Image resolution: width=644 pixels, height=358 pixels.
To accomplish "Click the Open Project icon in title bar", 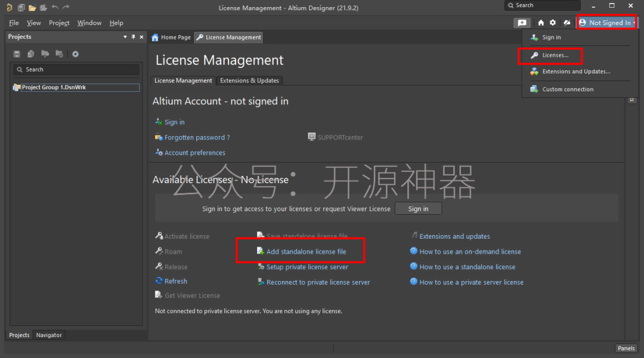I will [44, 7].
